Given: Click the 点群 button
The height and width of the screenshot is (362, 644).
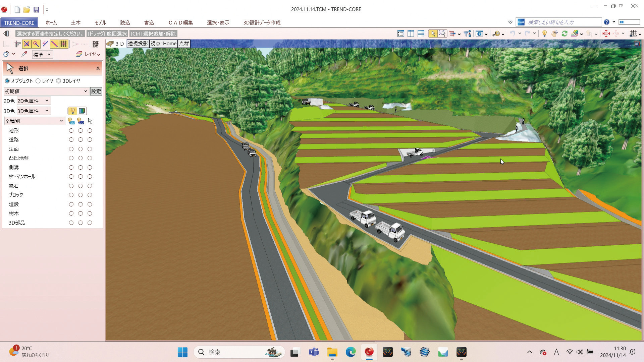Looking at the screenshot, I should pyautogui.click(x=184, y=44).
